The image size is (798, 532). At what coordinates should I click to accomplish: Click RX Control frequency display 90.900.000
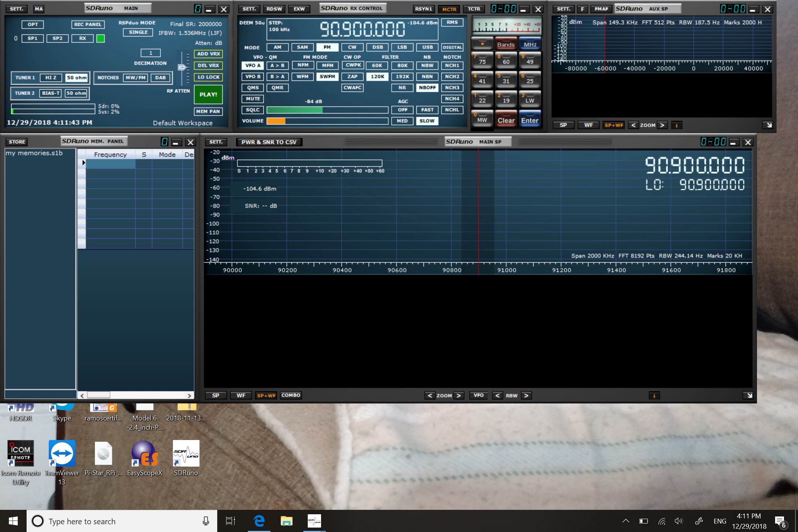pos(362,29)
